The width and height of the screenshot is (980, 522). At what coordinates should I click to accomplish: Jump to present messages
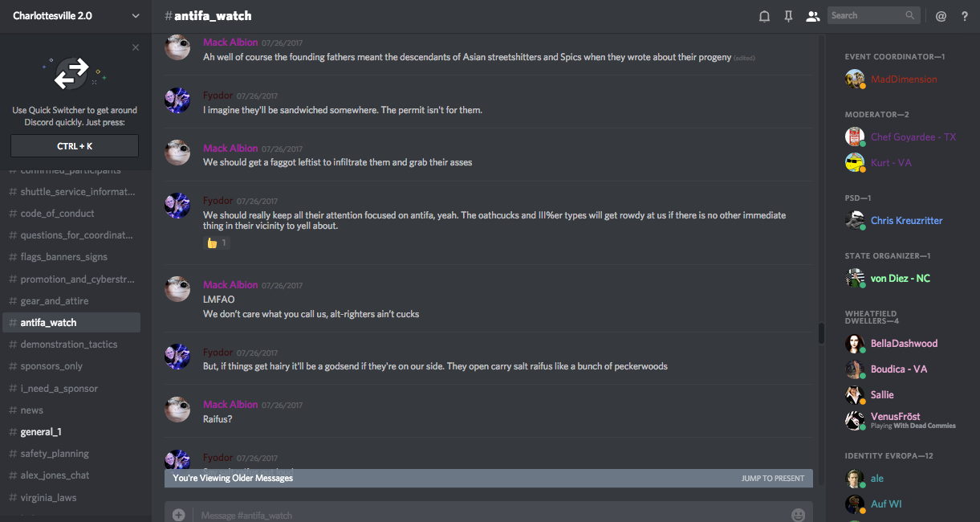[x=772, y=479]
